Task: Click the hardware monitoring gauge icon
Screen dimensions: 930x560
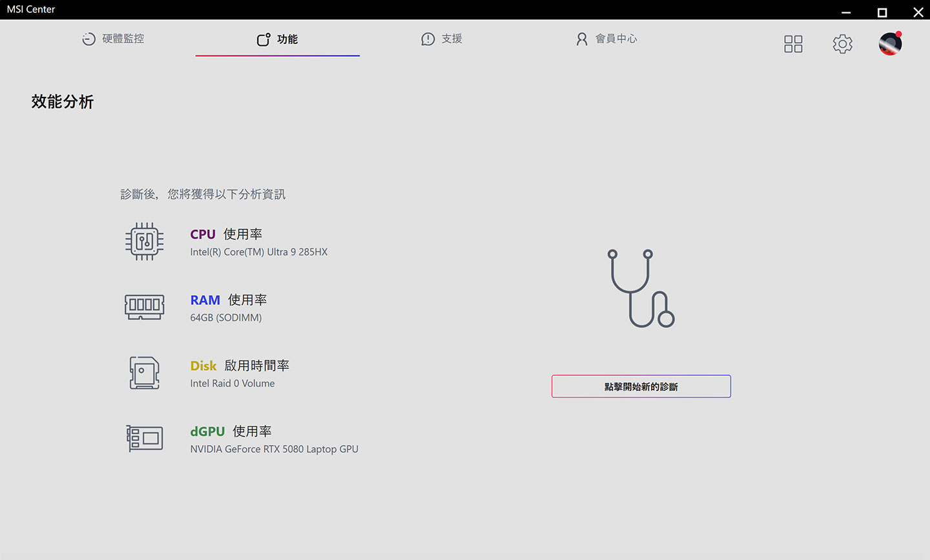Action: click(x=89, y=39)
